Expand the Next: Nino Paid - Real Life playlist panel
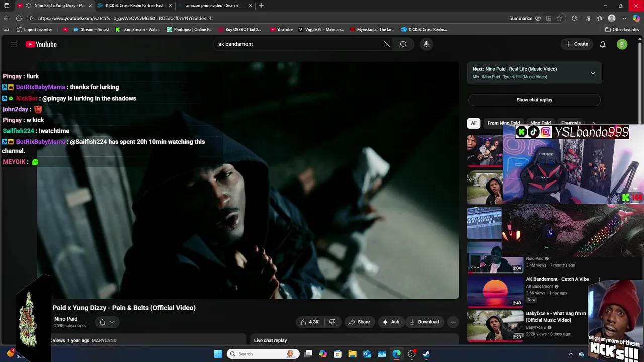Screen dimensions: 644x362 pyautogui.click(x=593, y=73)
